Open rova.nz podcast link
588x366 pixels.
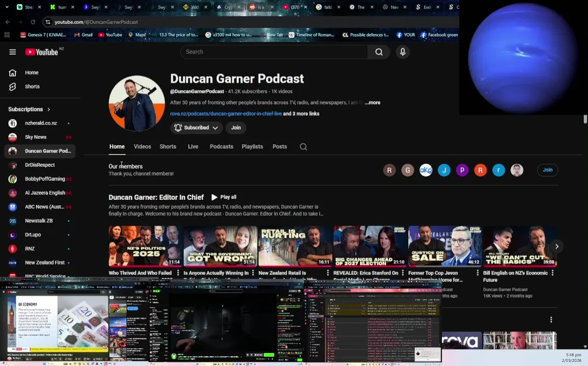(x=226, y=114)
